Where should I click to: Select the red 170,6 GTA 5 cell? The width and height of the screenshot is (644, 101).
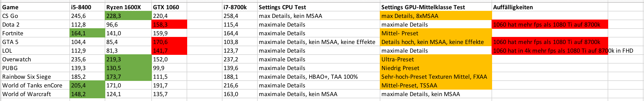pyautogui.click(x=169, y=42)
